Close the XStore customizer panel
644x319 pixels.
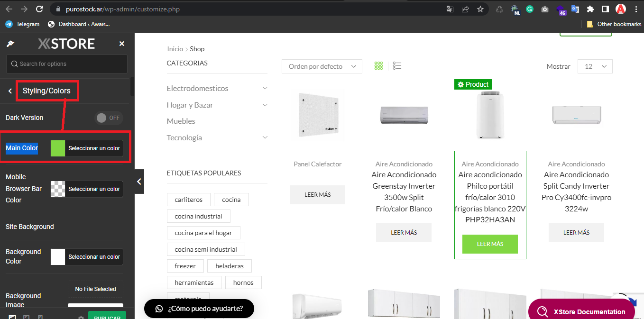122,44
